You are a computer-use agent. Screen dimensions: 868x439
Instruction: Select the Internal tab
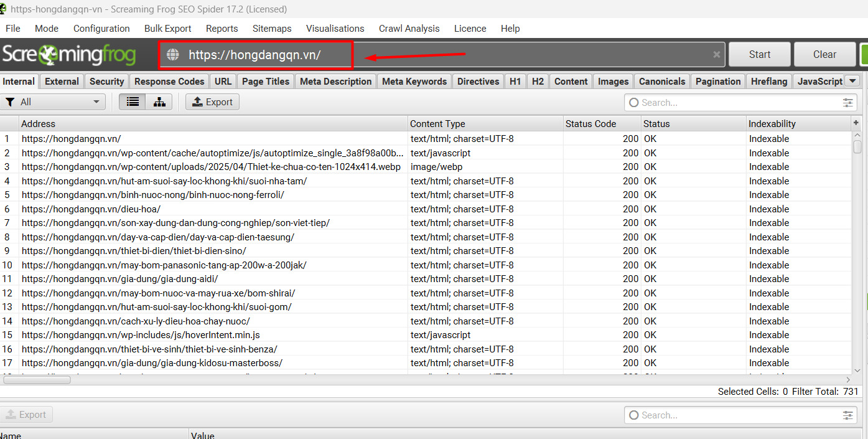(x=19, y=82)
